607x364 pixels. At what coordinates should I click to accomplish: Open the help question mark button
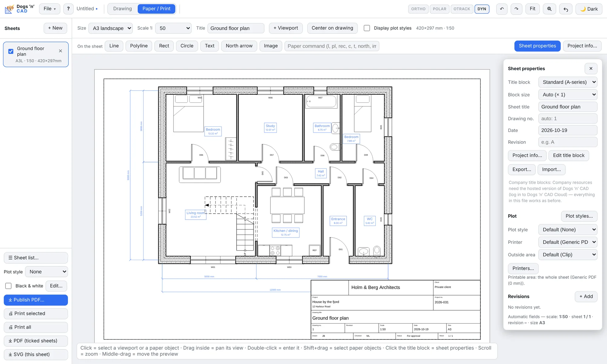(68, 9)
